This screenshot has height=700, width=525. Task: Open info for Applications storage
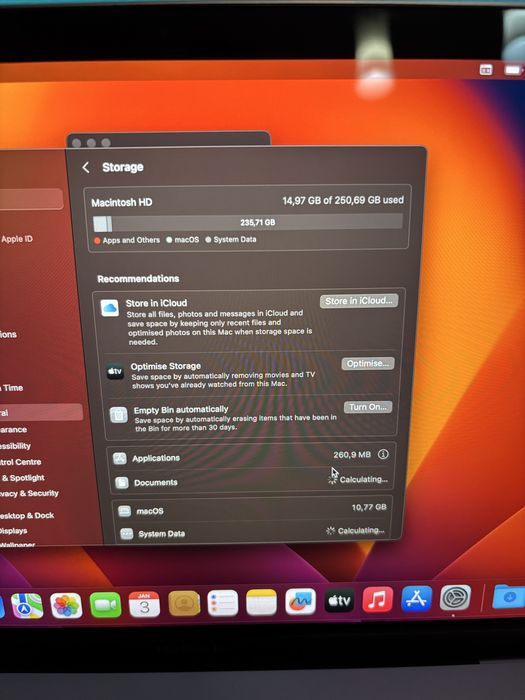[x=383, y=454]
